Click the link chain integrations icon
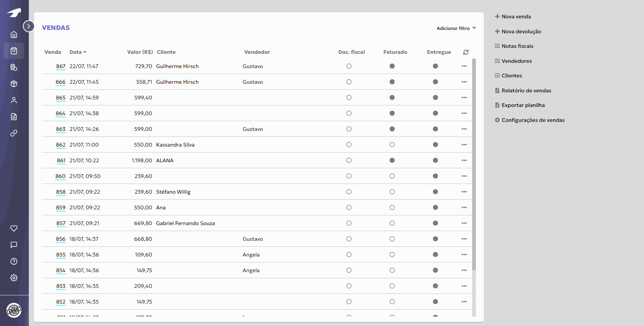This screenshot has height=326, width=644. click(14, 133)
